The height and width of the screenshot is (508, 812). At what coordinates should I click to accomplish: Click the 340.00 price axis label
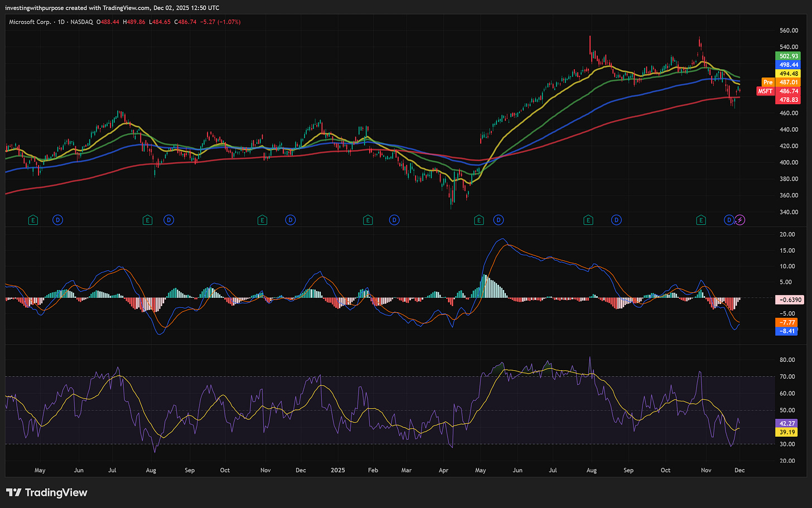coord(788,212)
